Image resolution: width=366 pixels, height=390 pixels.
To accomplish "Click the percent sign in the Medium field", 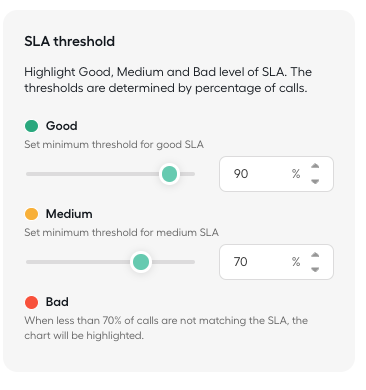I will pos(296,262).
